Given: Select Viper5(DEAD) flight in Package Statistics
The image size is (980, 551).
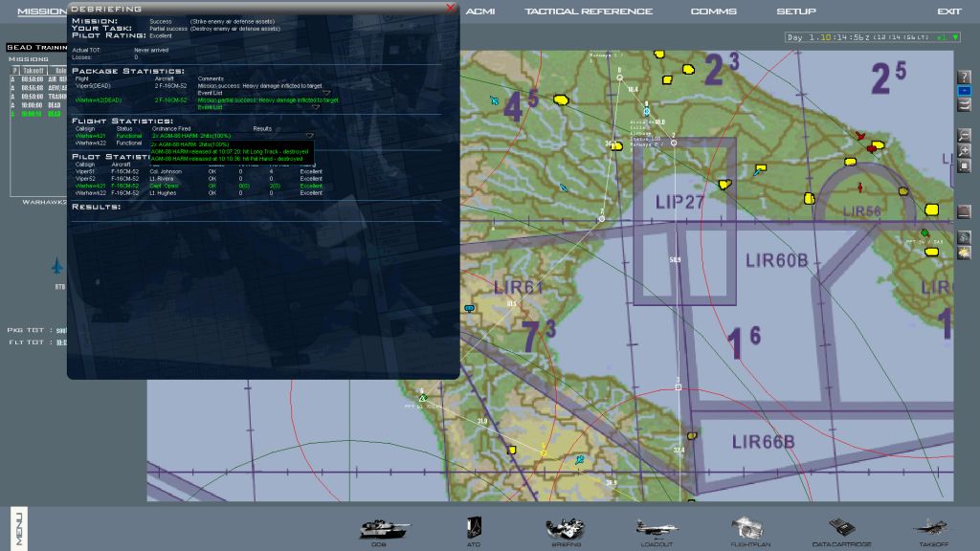Looking at the screenshot, I should [x=93, y=86].
